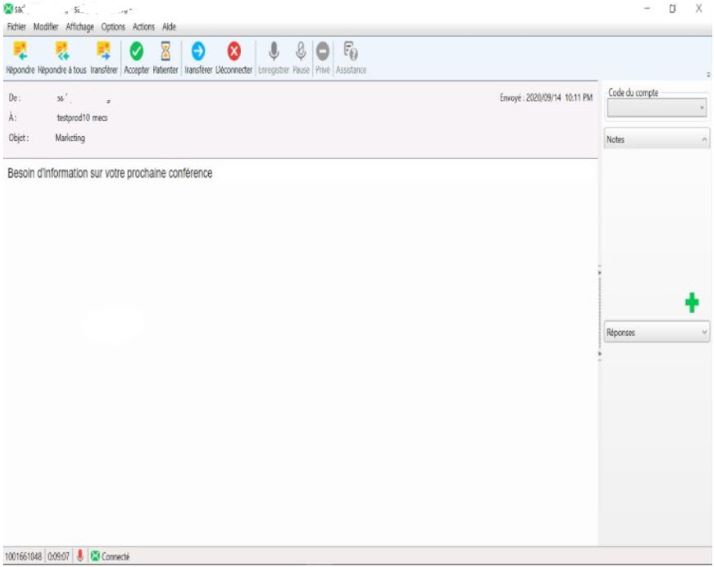Viewport: 714px width, 567px height.
Task: Click the red Déconnecter icon
Action: [x=235, y=50]
